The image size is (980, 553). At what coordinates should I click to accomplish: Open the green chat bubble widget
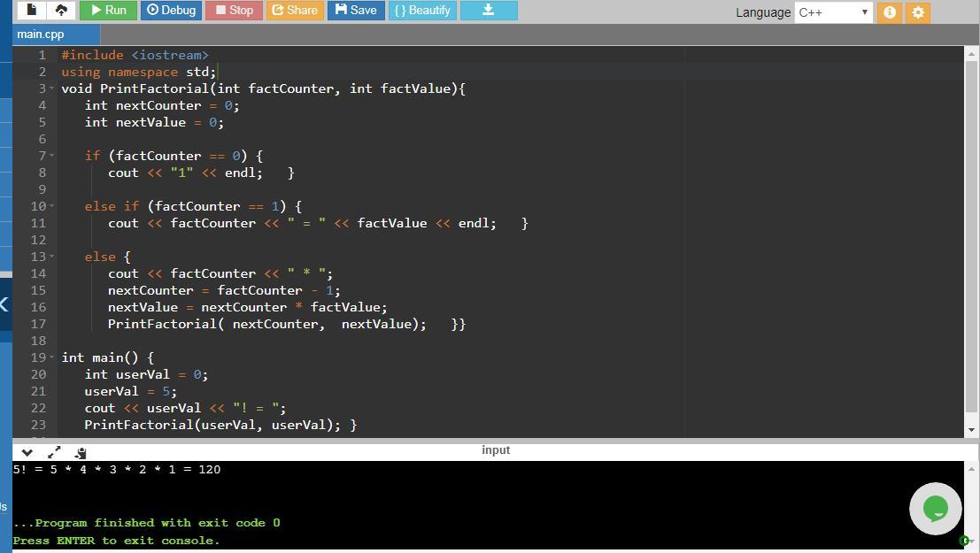(x=935, y=509)
